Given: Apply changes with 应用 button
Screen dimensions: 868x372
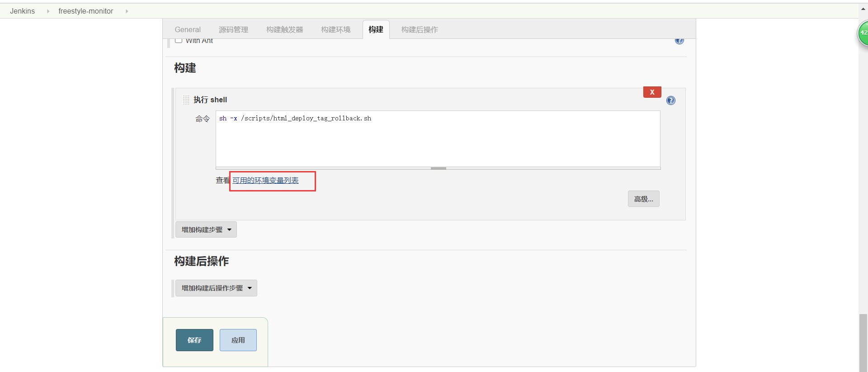Looking at the screenshot, I should [x=238, y=340].
